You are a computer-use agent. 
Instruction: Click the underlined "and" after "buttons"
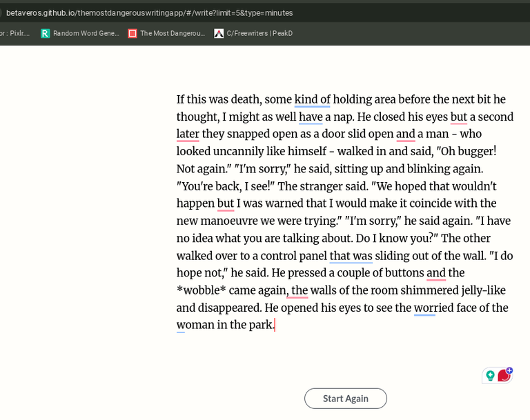(x=436, y=272)
